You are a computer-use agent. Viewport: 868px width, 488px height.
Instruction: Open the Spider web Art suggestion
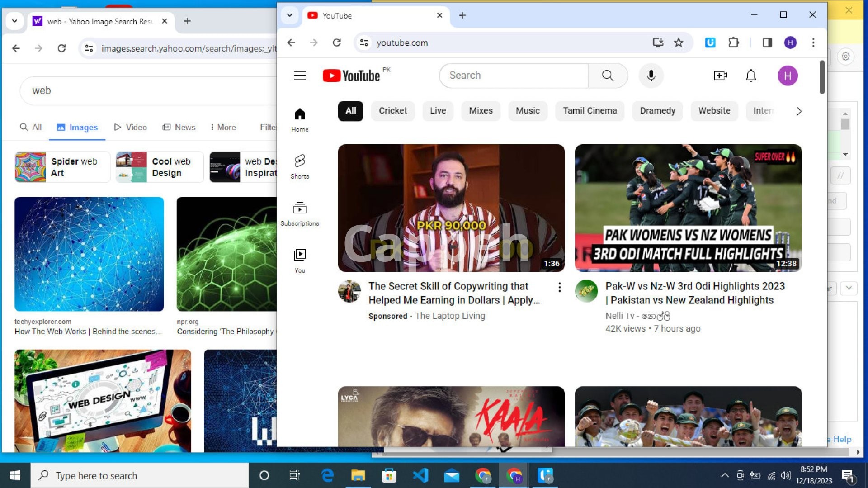click(62, 167)
